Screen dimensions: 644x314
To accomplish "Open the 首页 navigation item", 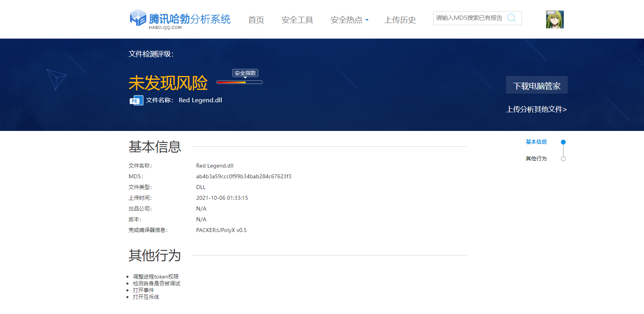I will point(256,20).
